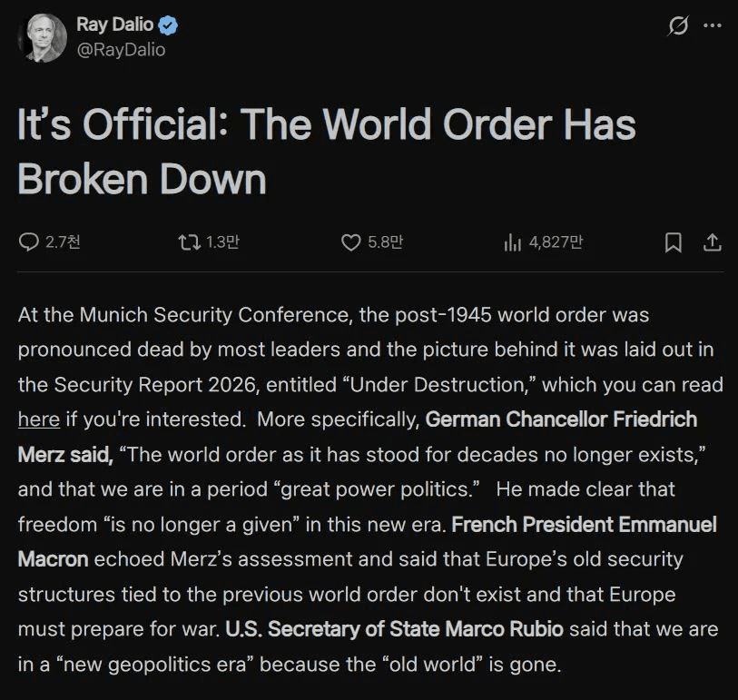Click the 2.7천 reply count
This screenshot has height=700, width=738.
[x=63, y=242]
